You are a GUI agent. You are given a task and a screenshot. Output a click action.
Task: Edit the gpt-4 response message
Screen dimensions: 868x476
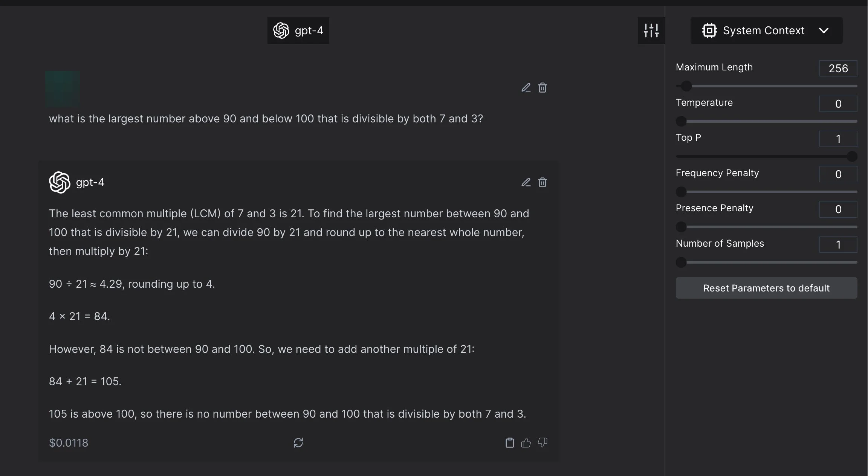coord(526,182)
